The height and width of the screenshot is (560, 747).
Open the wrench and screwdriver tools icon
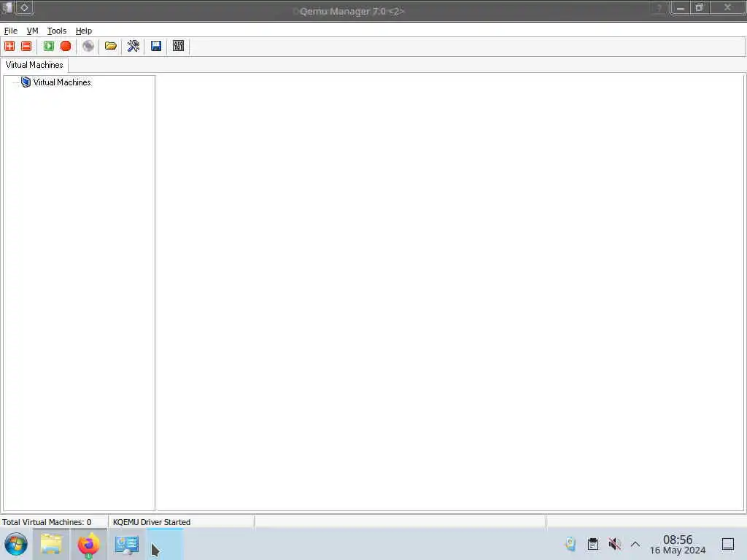133,46
